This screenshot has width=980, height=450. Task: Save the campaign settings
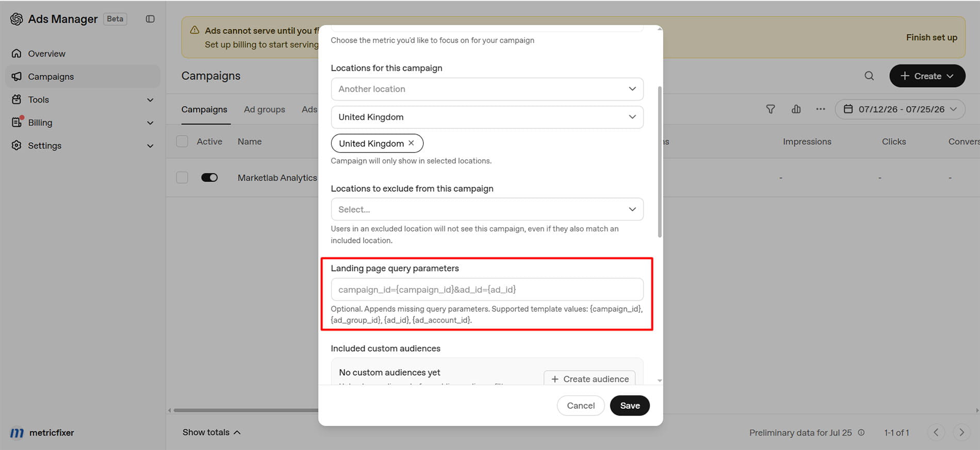tap(630, 406)
